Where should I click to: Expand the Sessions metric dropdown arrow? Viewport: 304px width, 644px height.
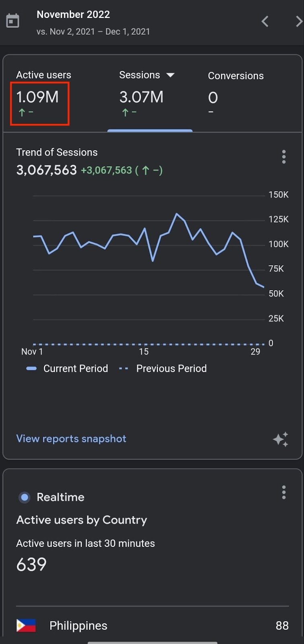tap(170, 75)
